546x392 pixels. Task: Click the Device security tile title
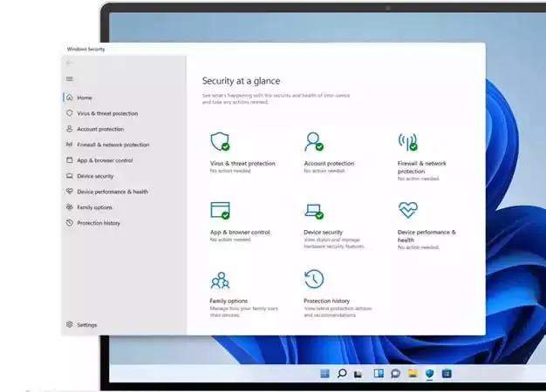323,232
